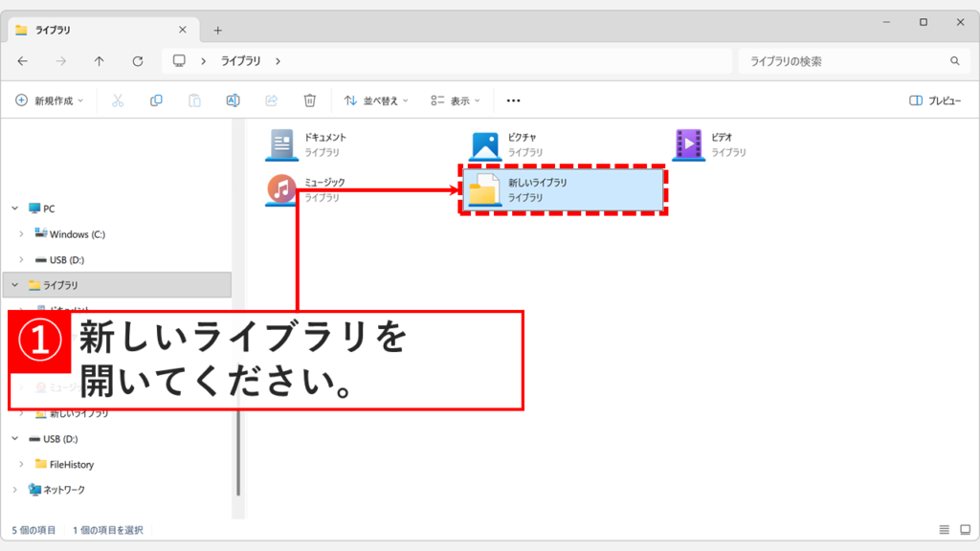This screenshot has width=980, height=551.
Task: Switch to large icons view in status bar
Action: pos(965,530)
